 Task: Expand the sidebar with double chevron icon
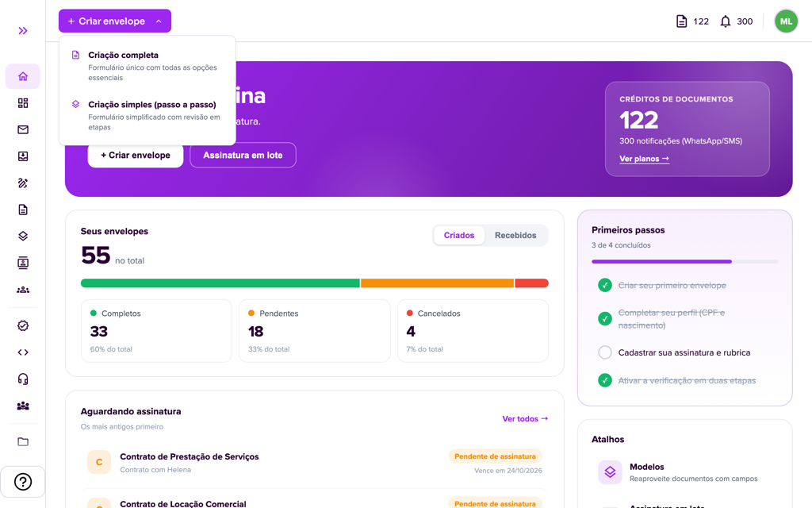pyautogui.click(x=23, y=31)
